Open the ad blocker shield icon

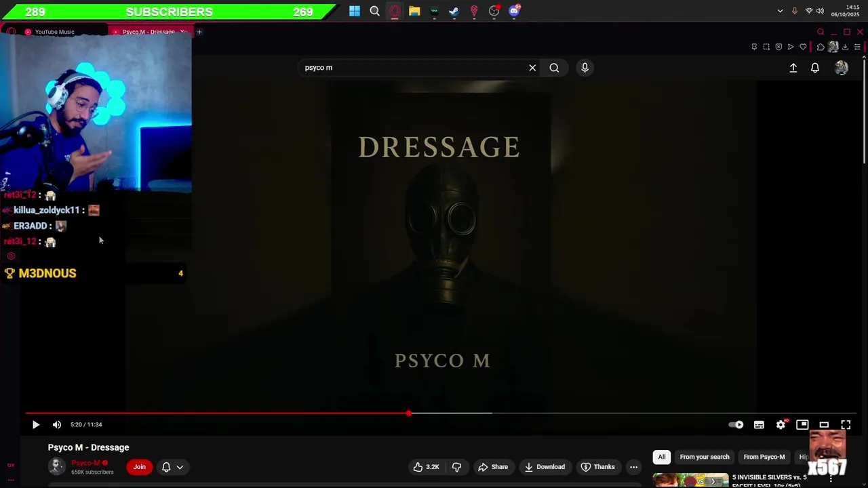pyautogui.click(x=778, y=47)
